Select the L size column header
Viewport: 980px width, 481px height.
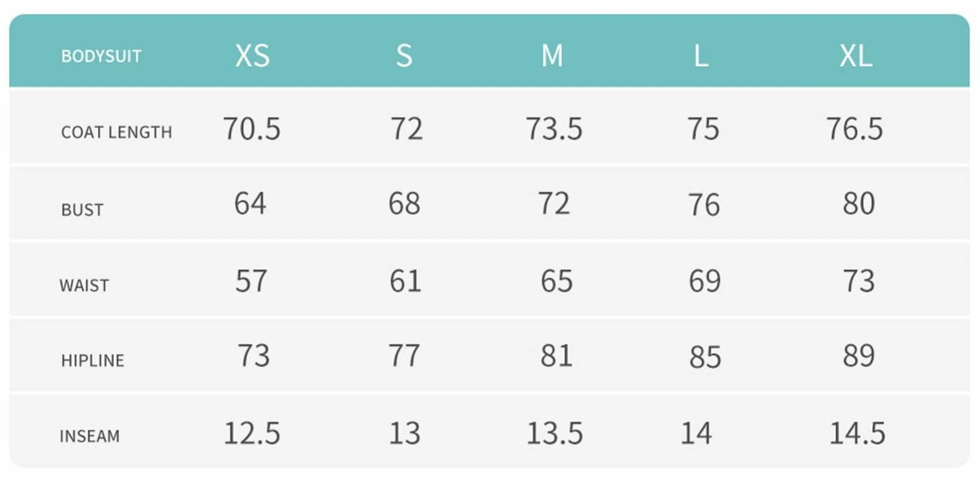701,56
